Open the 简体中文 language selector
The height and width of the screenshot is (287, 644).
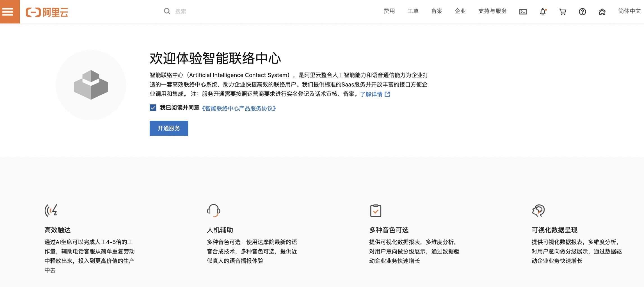pyautogui.click(x=629, y=11)
